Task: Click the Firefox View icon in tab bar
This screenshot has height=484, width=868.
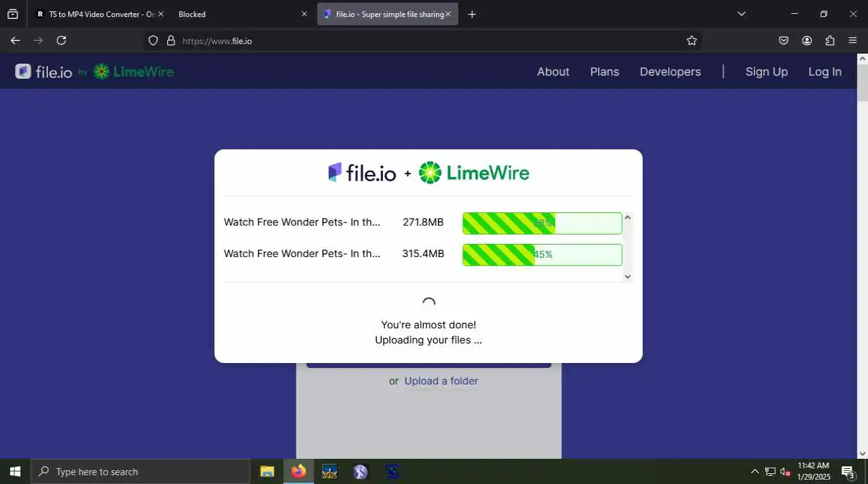Action: coord(13,14)
